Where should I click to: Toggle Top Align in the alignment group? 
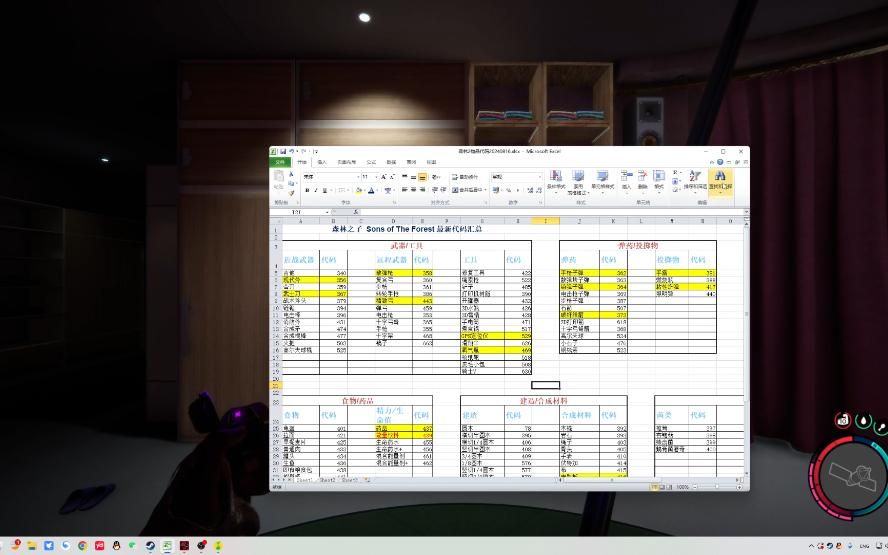pyautogui.click(x=404, y=177)
